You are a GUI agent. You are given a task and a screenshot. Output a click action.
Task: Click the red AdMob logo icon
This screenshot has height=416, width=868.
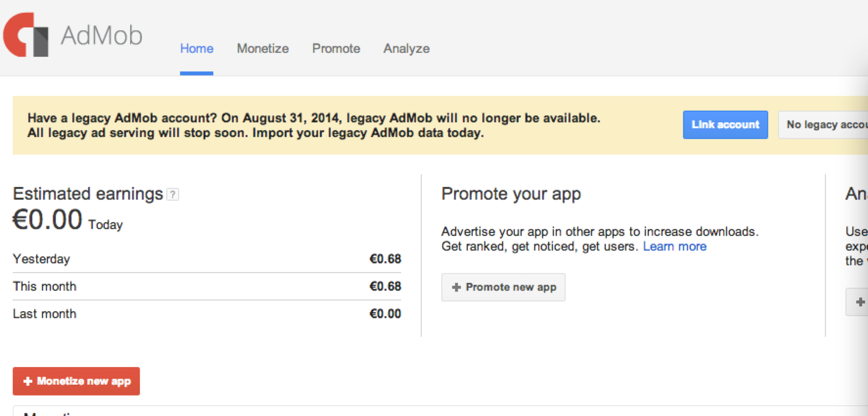(26, 35)
